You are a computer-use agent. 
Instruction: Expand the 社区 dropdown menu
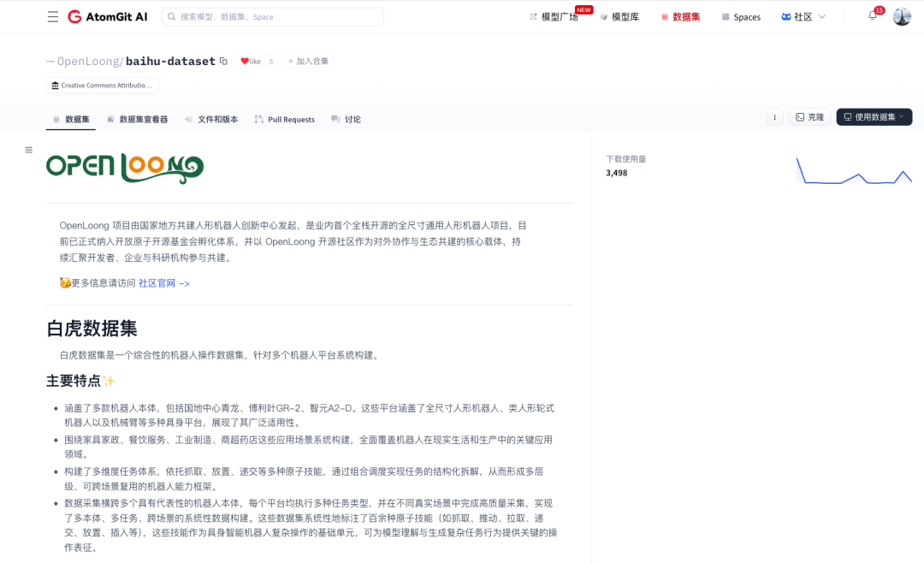(x=803, y=17)
